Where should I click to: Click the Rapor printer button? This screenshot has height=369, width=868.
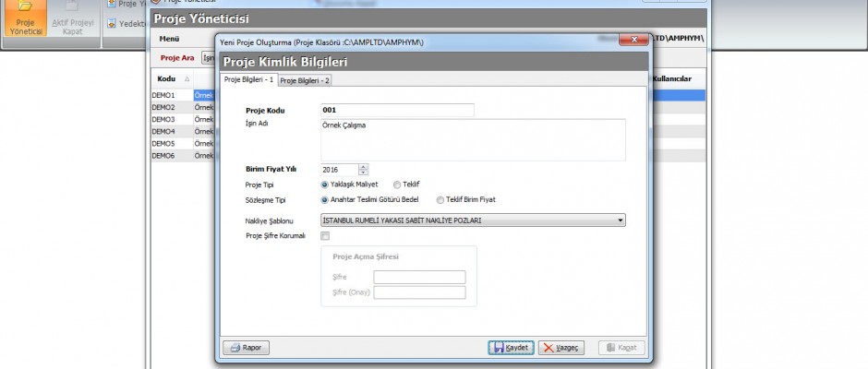(x=244, y=348)
